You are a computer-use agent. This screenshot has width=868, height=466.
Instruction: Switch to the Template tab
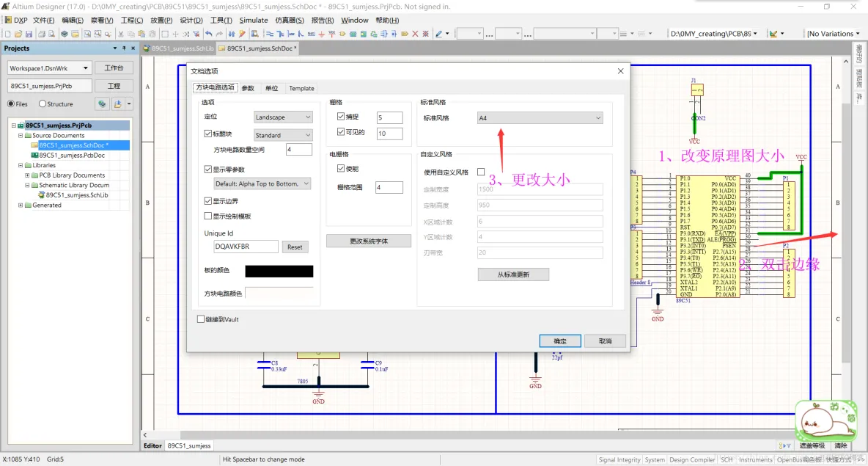(301, 88)
